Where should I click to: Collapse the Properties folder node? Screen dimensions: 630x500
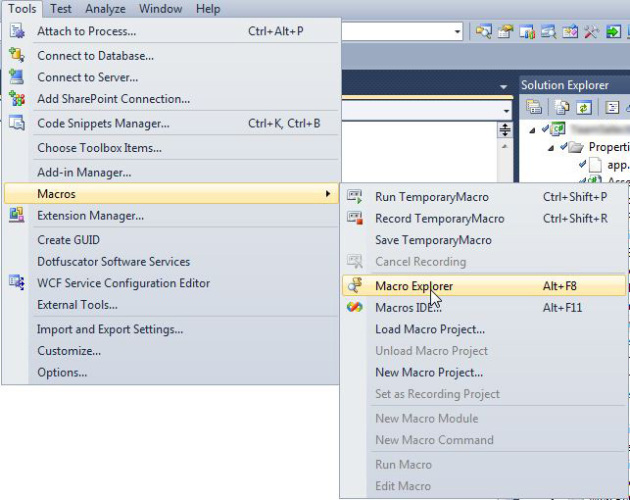[x=551, y=148]
